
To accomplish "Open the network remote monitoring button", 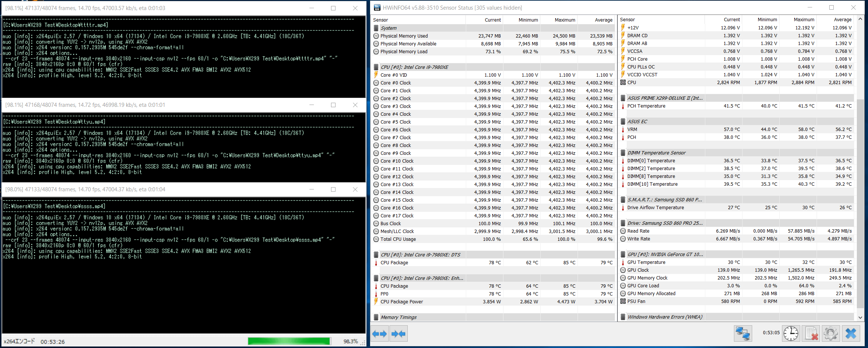I will pos(743,333).
